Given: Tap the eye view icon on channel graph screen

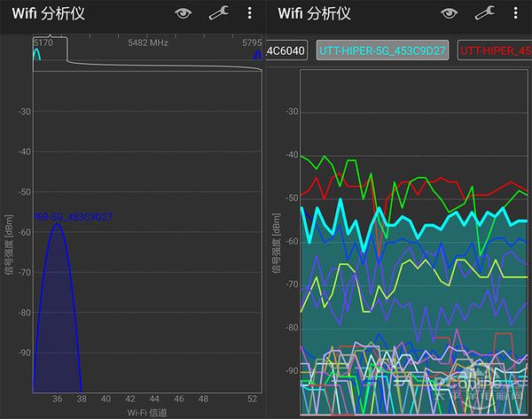Looking at the screenshot, I should pyautogui.click(x=184, y=13).
